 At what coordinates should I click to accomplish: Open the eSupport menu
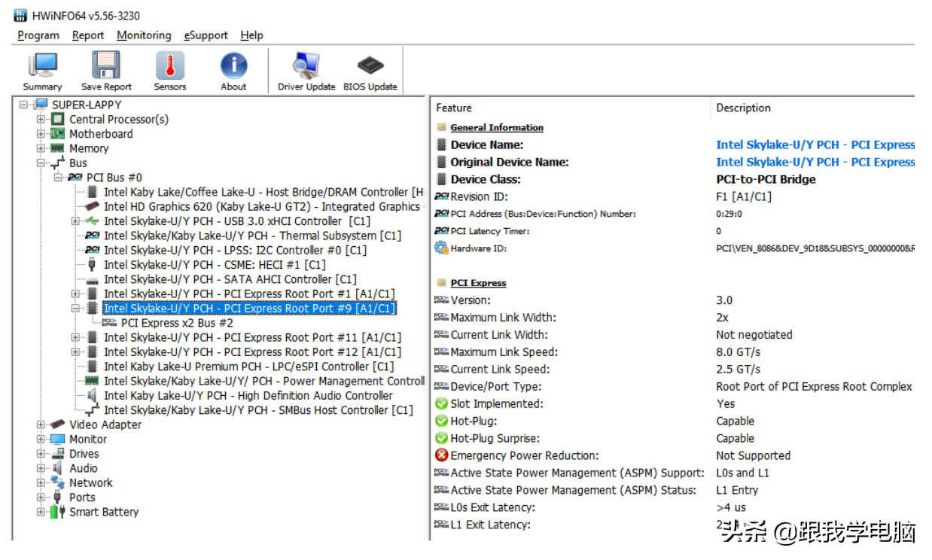pyautogui.click(x=206, y=35)
